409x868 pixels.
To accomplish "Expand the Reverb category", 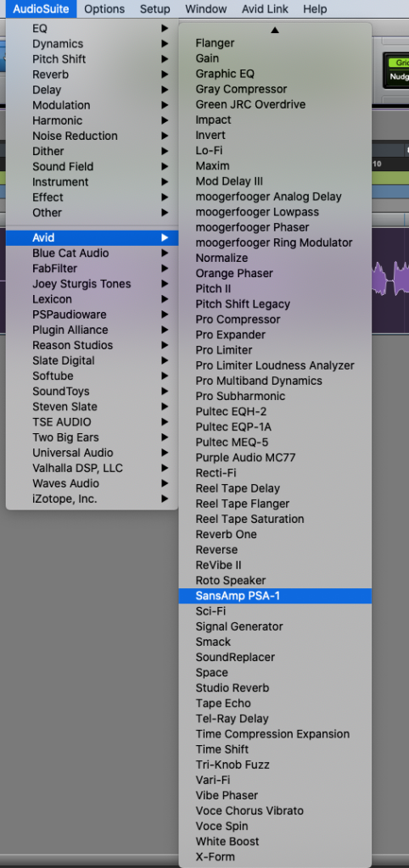I will coord(92,75).
